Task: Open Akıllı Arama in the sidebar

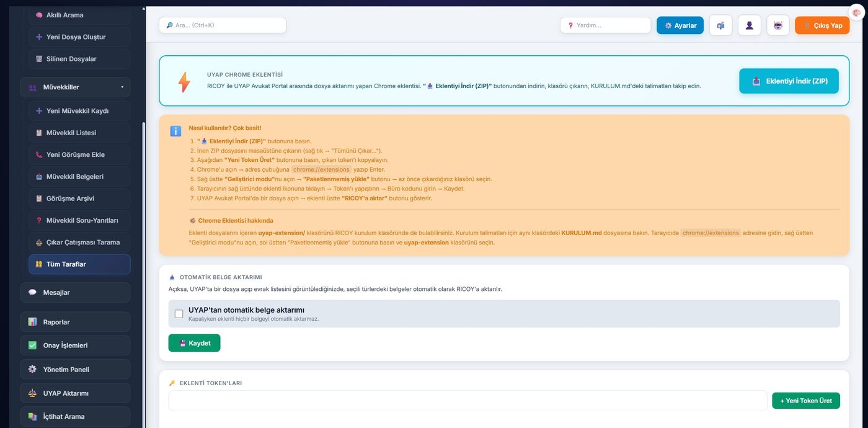Action: click(x=79, y=15)
